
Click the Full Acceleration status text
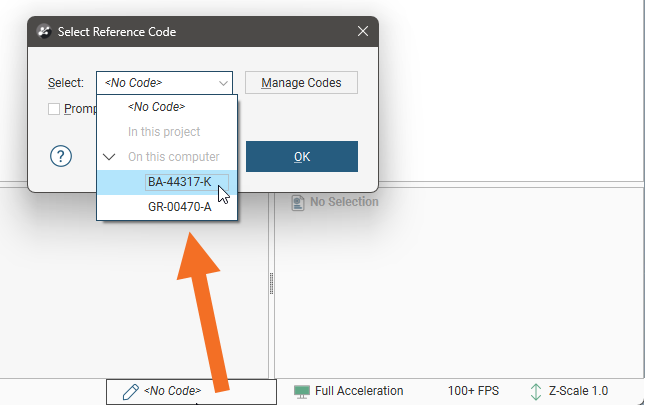pyautogui.click(x=359, y=391)
